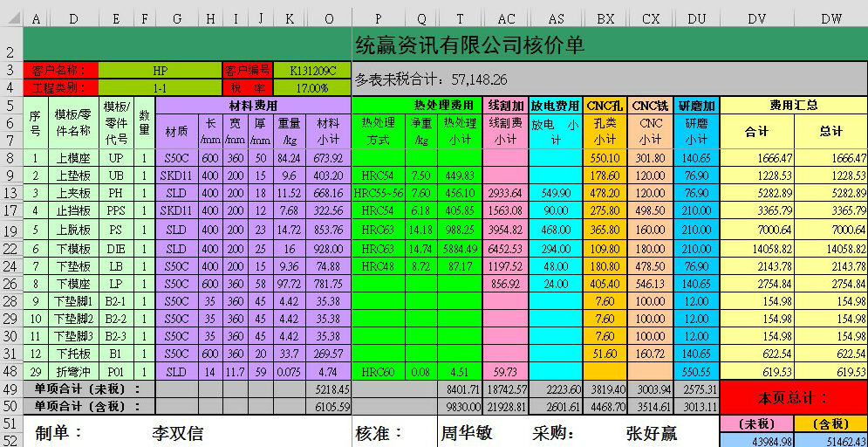
Task: Click the 线割加 header cell
Action: click(x=505, y=106)
